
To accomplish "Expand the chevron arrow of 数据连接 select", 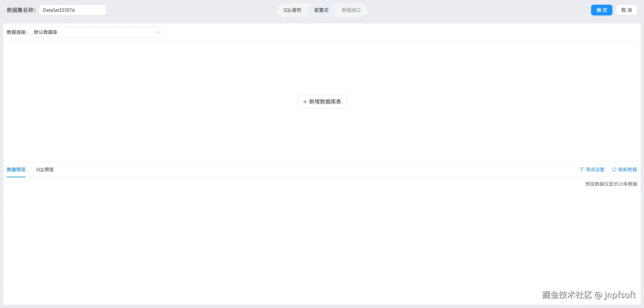I will pyautogui.click(x=158, y=32).
